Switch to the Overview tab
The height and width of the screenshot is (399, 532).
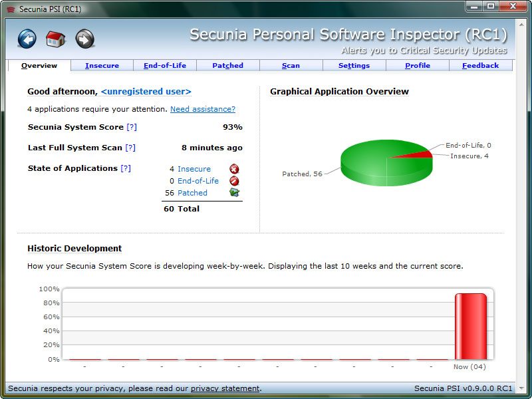tap(39, 65)
